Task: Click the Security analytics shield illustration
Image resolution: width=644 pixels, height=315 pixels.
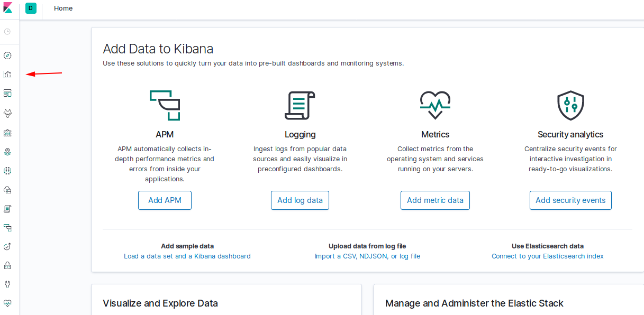Action: [570, 105]
